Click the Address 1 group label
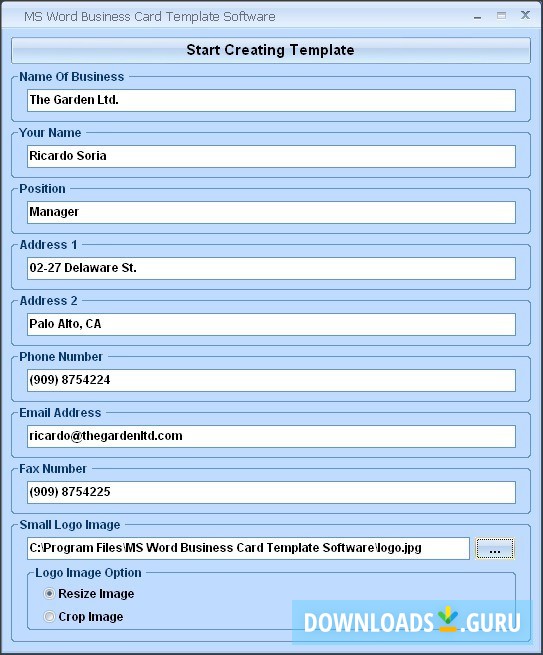 (48, 245)
